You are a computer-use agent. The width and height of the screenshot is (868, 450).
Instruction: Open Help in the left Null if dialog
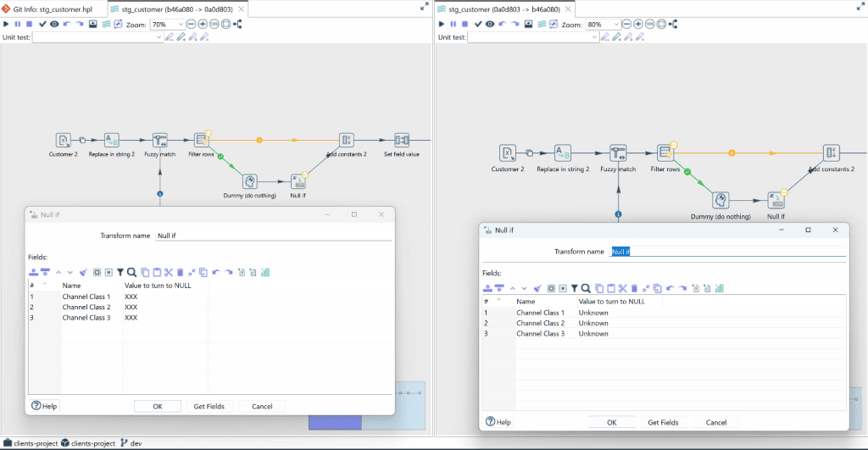point(44,406)
